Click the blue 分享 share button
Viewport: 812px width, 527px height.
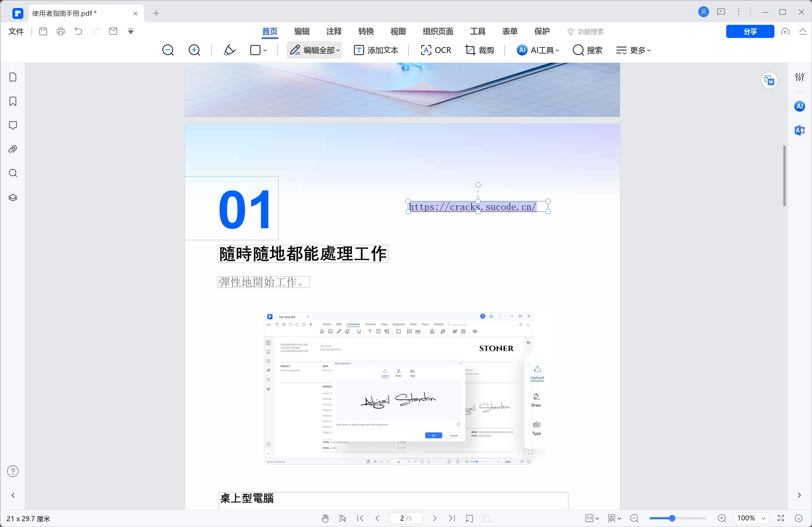[x=750, y=31]
